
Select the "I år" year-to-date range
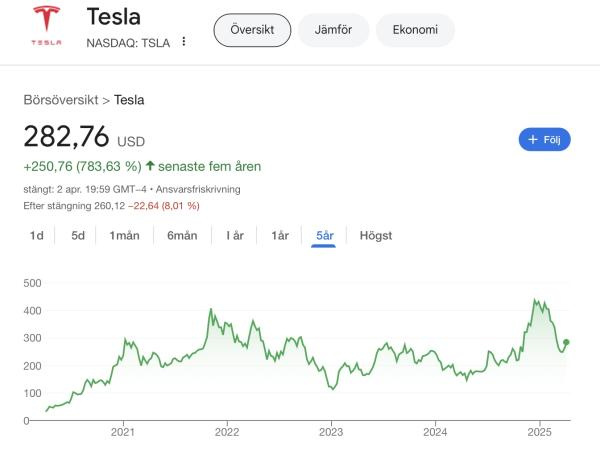[x=235, y=236]
